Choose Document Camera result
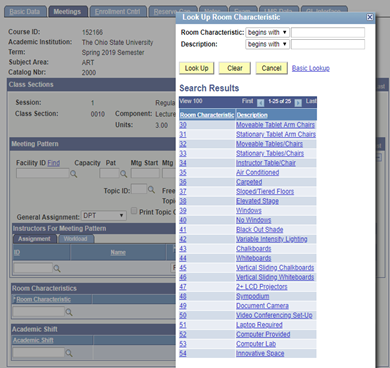 262,306
